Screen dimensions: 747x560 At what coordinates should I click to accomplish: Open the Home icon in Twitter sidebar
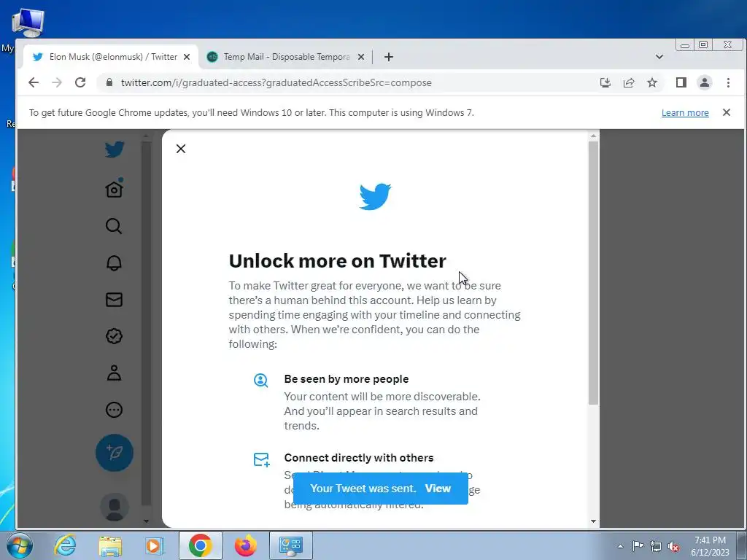click(x=115, y=189)
